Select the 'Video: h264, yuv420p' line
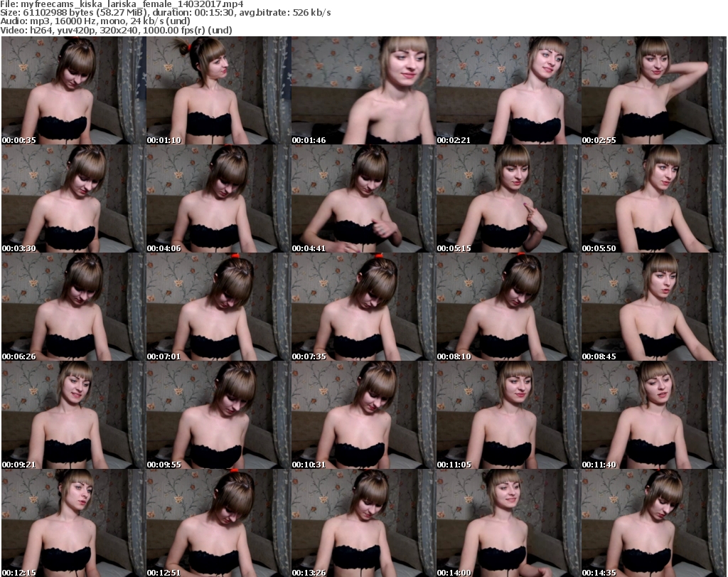The height and width of the screenshot is (577, 728). tap(116, 30)
